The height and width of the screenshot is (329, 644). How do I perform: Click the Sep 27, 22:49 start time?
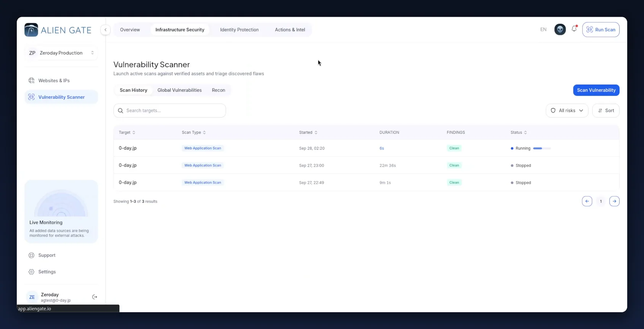click(312, 182)
